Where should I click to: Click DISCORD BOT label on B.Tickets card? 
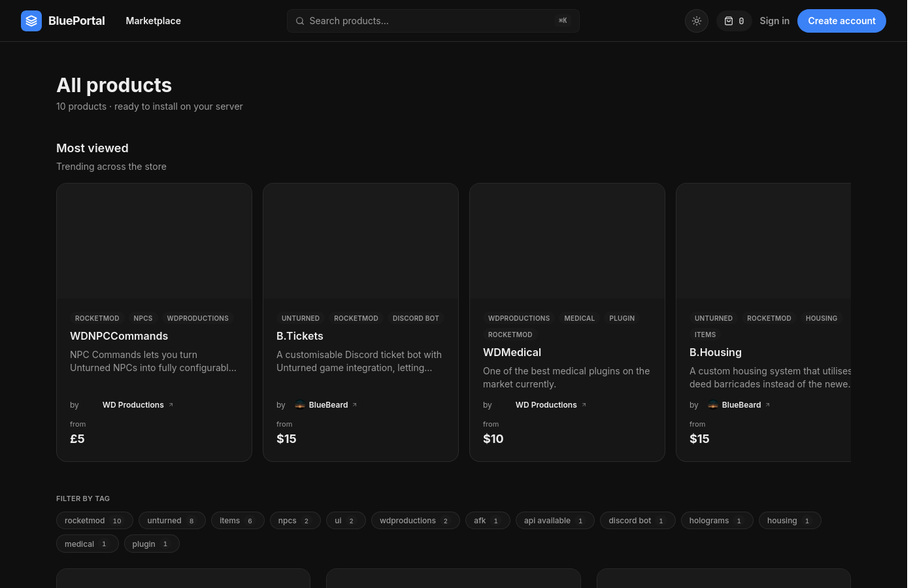pyautogui.click(x=416, y=318)
